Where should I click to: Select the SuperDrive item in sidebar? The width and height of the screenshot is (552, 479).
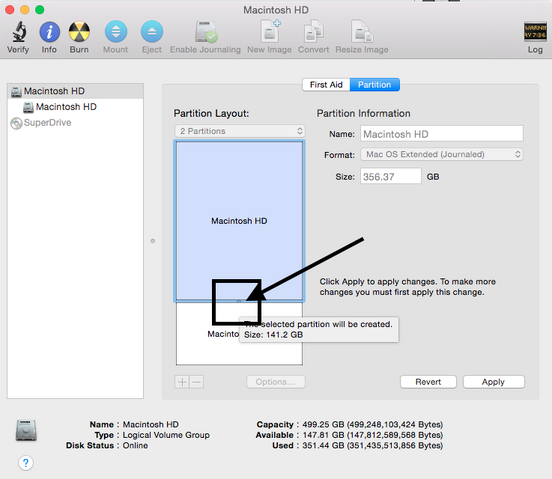pyautogui.click(x=47, y=123)
